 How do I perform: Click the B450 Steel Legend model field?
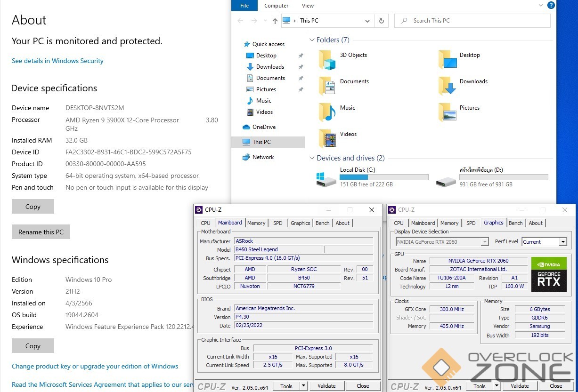pos(278,249)
